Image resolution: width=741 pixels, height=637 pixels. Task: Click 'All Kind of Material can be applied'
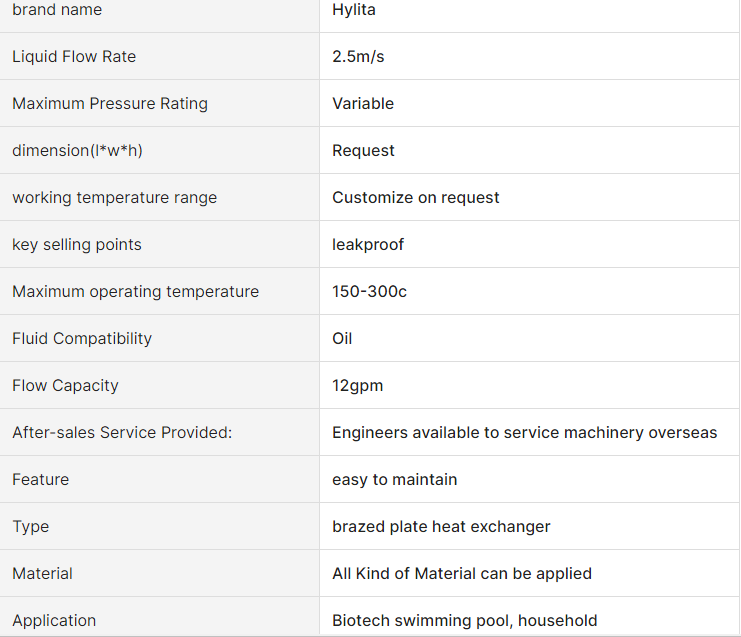(x=462, y=574)
